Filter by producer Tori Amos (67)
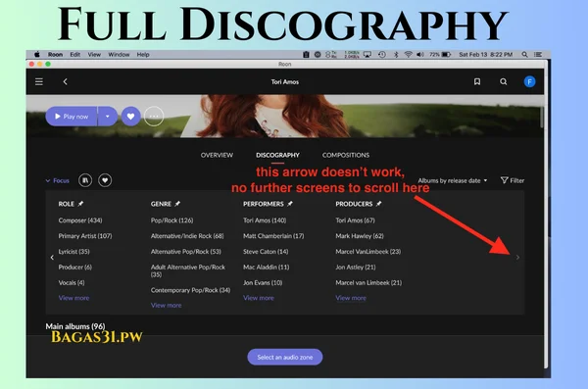 [355, 220]
